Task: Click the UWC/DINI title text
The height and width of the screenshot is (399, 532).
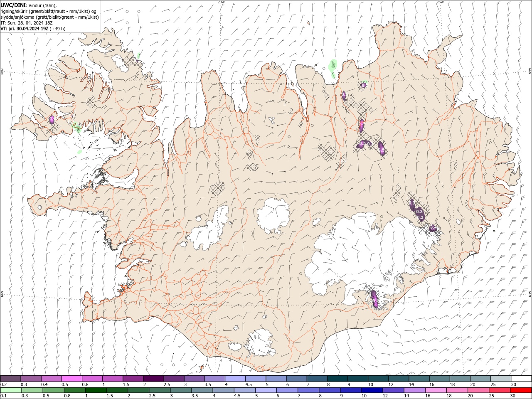Action: point(13,5)
